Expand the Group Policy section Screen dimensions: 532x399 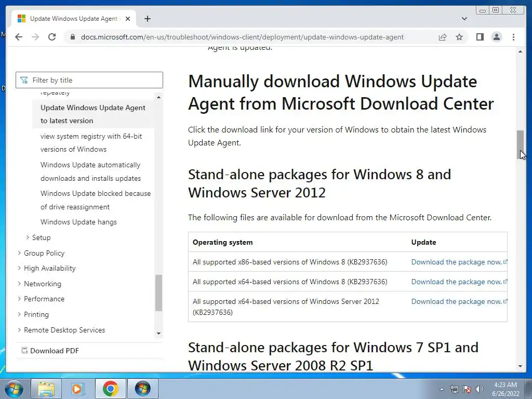(x=41, y=253)
